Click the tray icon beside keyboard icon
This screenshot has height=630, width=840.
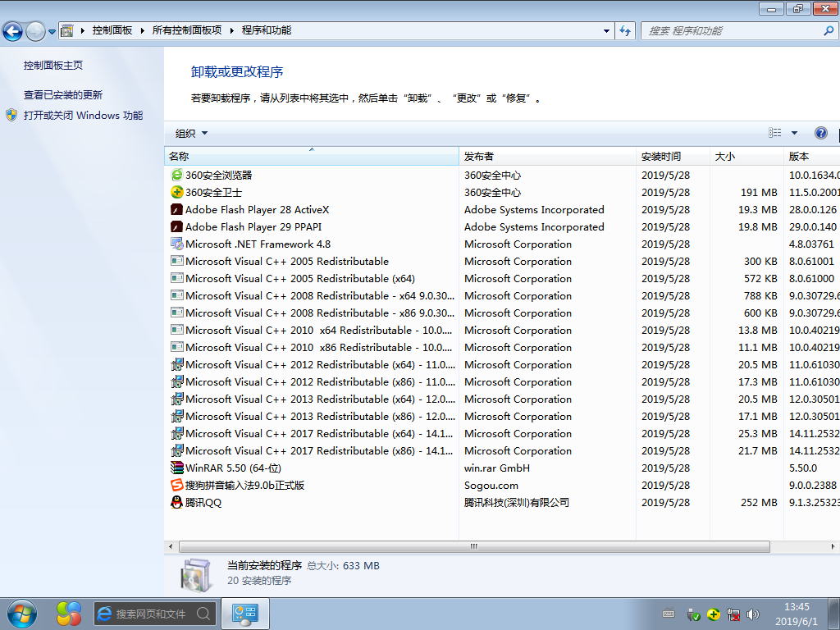692,614
